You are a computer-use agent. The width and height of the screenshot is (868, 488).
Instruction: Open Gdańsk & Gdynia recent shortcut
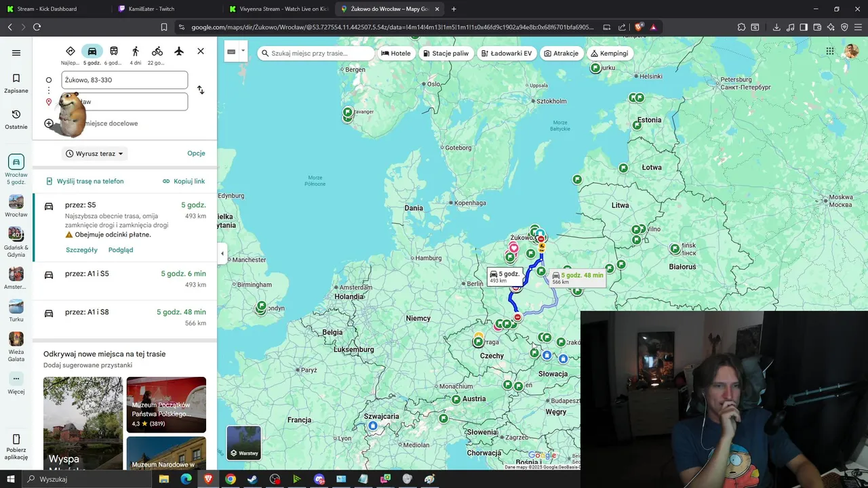[x=16, y=243]
